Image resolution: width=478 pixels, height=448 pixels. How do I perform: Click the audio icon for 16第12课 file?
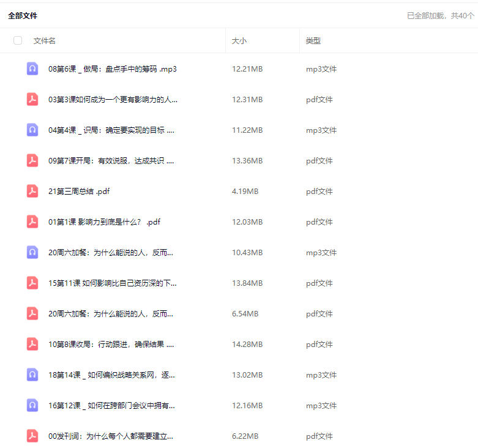pyautogui.click(x=32, y=405)
